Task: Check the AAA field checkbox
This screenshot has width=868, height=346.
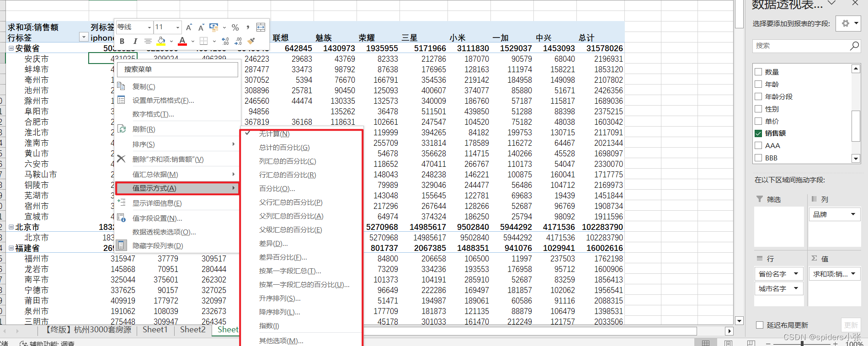Action: point(758,145)
